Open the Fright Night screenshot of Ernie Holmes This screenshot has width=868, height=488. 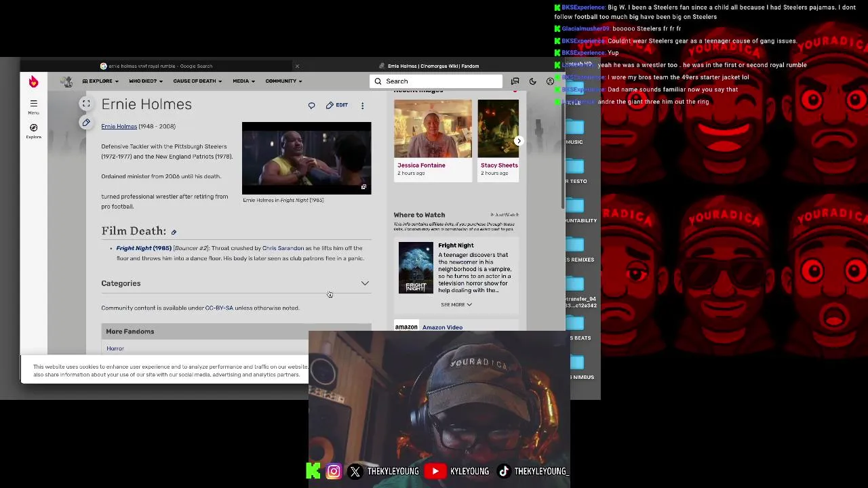click(307, 158)
